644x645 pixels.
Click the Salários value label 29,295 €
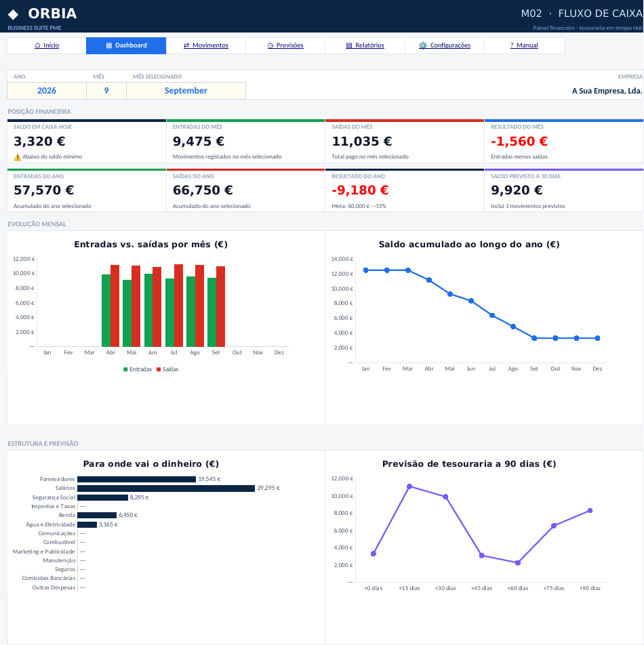[x=268, y=488]
